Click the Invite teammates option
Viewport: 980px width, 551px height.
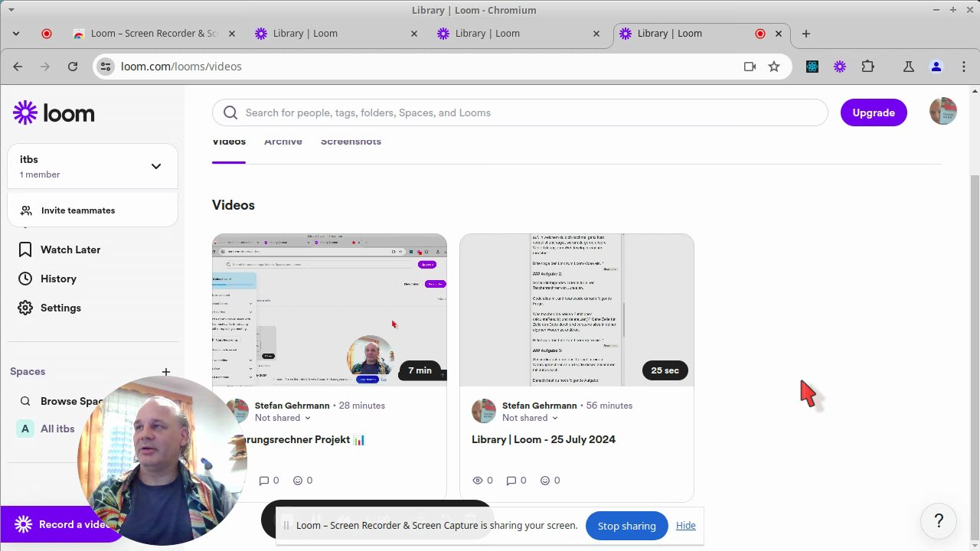coord(78,210)
